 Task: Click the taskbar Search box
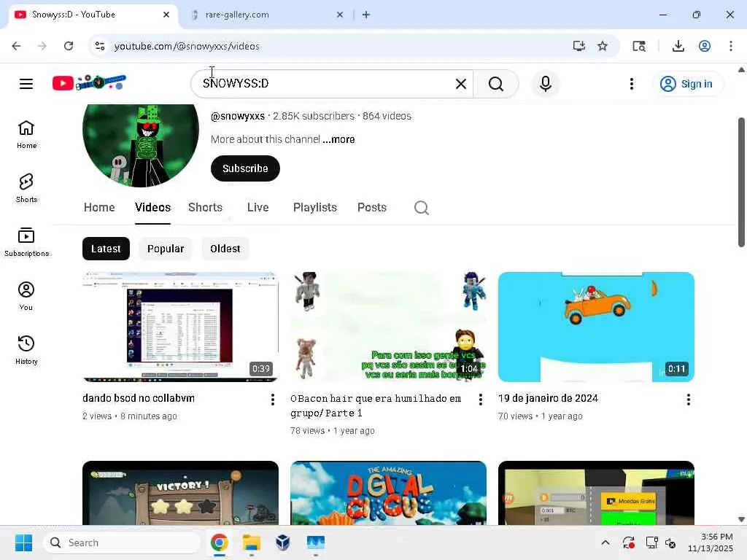[122, 542]
